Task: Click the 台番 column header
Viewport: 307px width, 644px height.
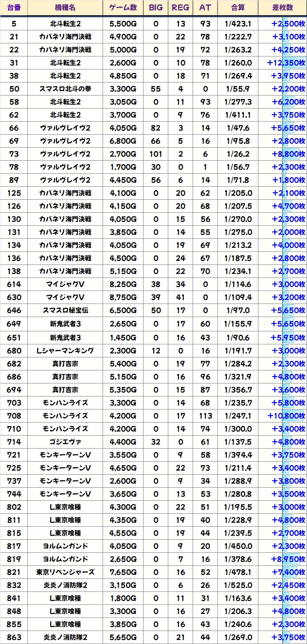Action: [14, 8]
